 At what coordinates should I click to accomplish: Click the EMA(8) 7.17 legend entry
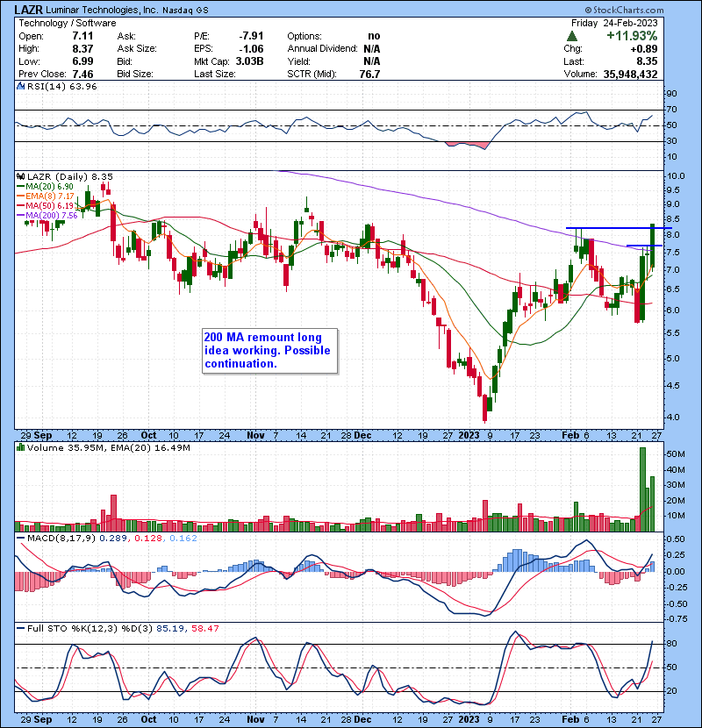(x=50, y=196)
